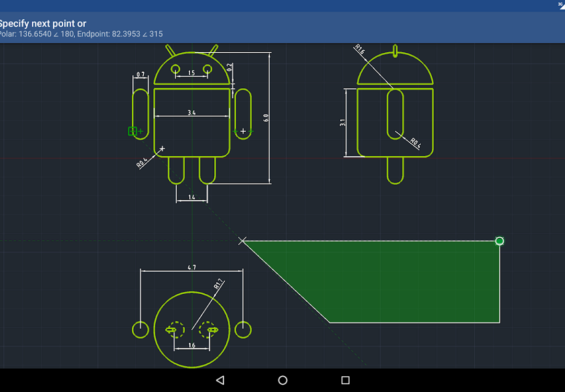Click the plus marker on robot's right arm
The height and width of the screenshot is (392, 565).
click(x=243, y=131)
